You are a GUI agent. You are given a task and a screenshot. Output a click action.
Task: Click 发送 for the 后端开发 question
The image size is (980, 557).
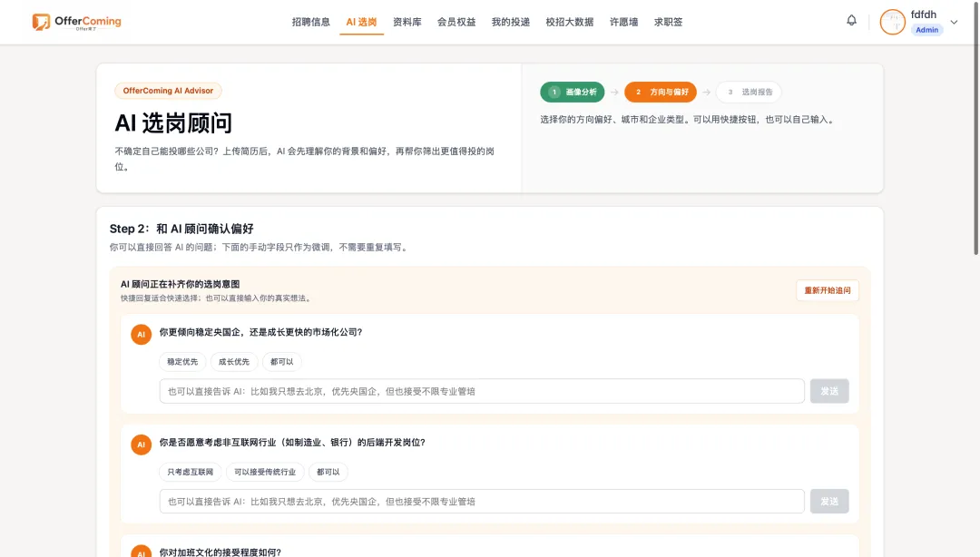[829, 502]
